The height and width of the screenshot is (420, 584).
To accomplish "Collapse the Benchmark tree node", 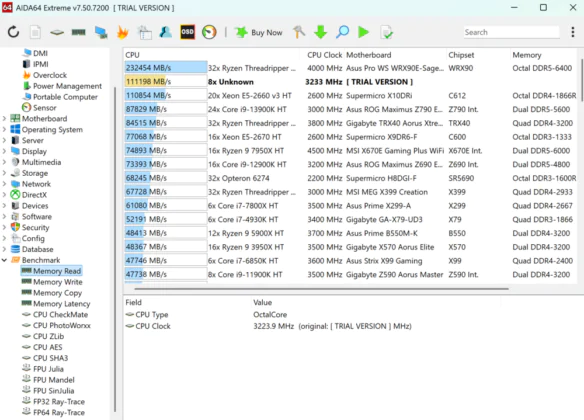I will pyautogui.click(x=4, y=260).
